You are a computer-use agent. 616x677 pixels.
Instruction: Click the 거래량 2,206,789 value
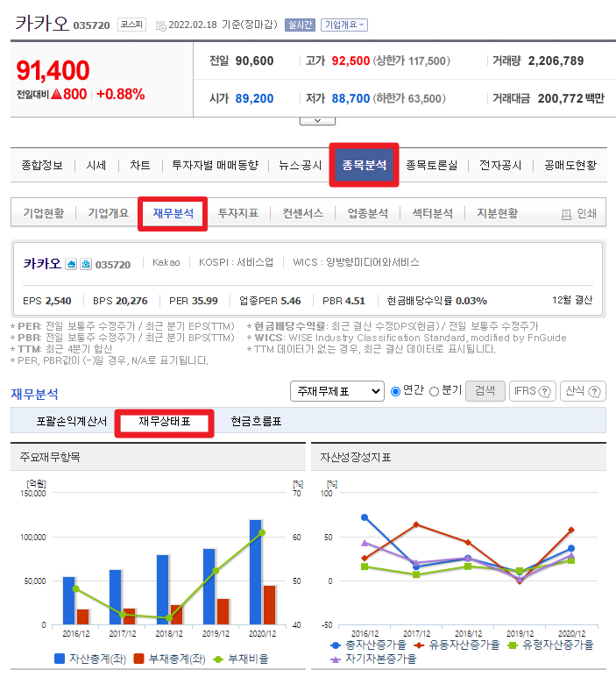pos(556,61)
